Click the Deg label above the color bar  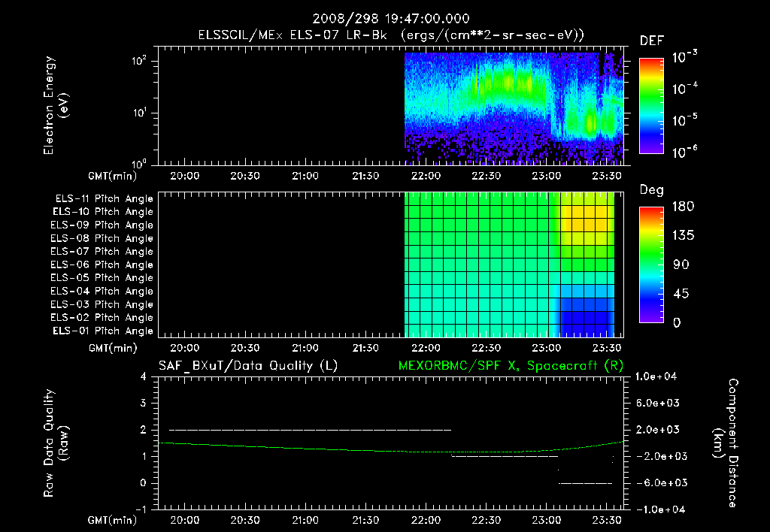(652, 190)
